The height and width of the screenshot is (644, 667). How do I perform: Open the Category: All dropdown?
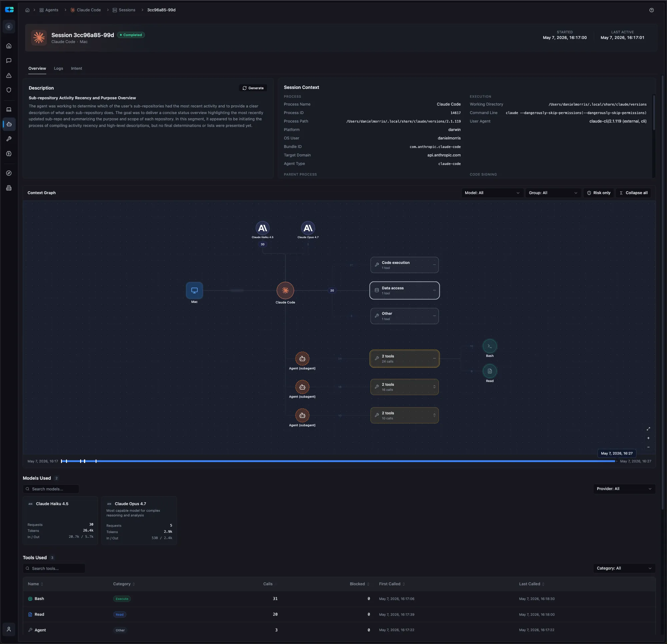624,568
